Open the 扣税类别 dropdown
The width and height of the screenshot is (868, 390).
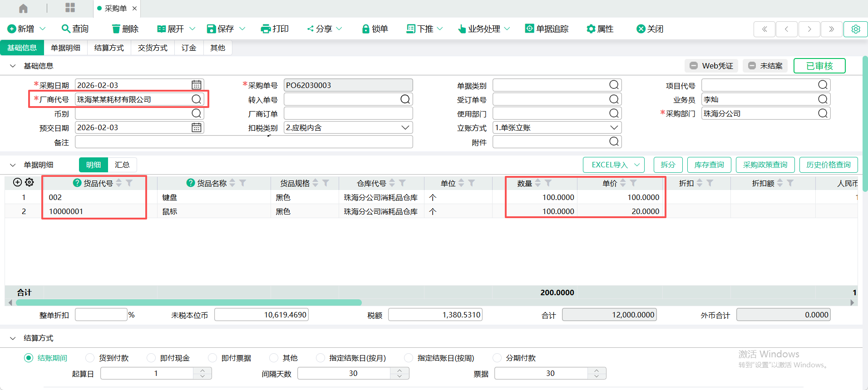click(405, 128)
